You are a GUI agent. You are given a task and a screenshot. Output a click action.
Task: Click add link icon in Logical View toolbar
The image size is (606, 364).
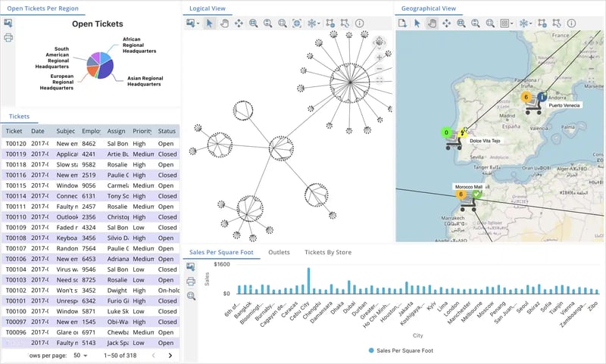point(330,23)
